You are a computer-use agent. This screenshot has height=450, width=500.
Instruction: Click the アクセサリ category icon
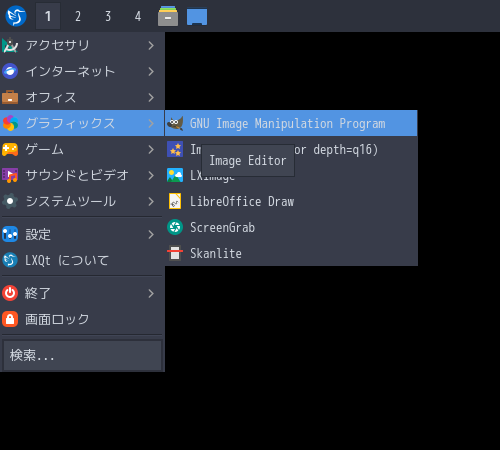[x=10, y=45]
